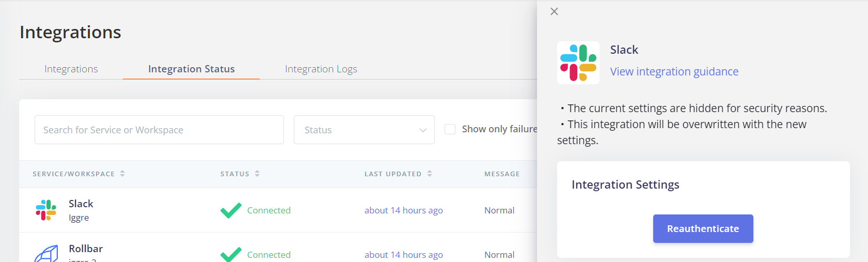This screenshot has height=262, width=868.
Task: Open the Integration Logs tab
Action: [321, 69]
